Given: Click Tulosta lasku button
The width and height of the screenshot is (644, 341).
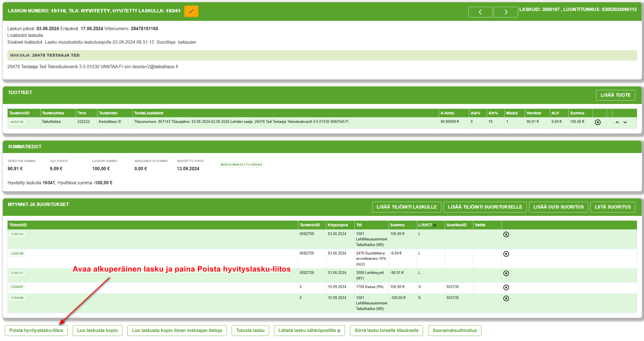Looking at the screenshot, I should click(250, 331).
